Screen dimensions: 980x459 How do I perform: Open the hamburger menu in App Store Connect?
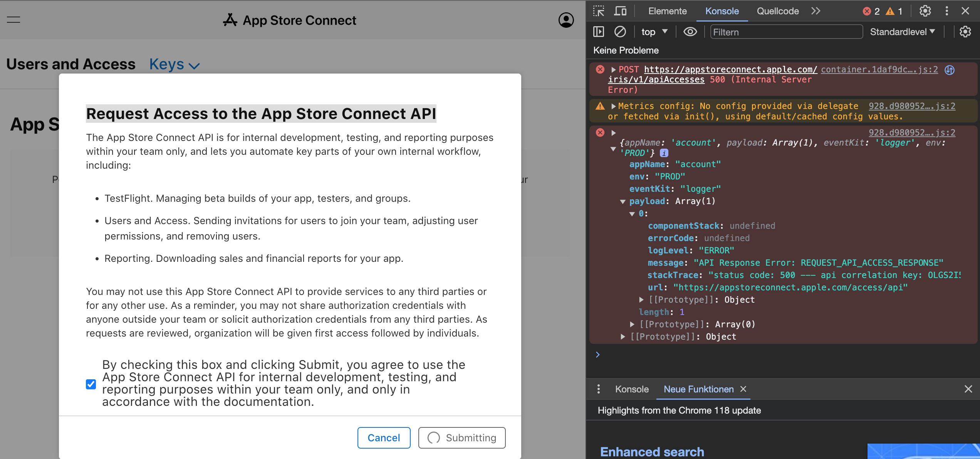(x=13, y=20)
